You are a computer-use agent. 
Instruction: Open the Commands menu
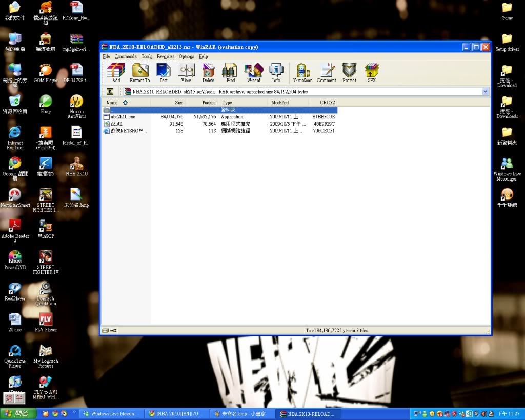click(x=126, y=56)
